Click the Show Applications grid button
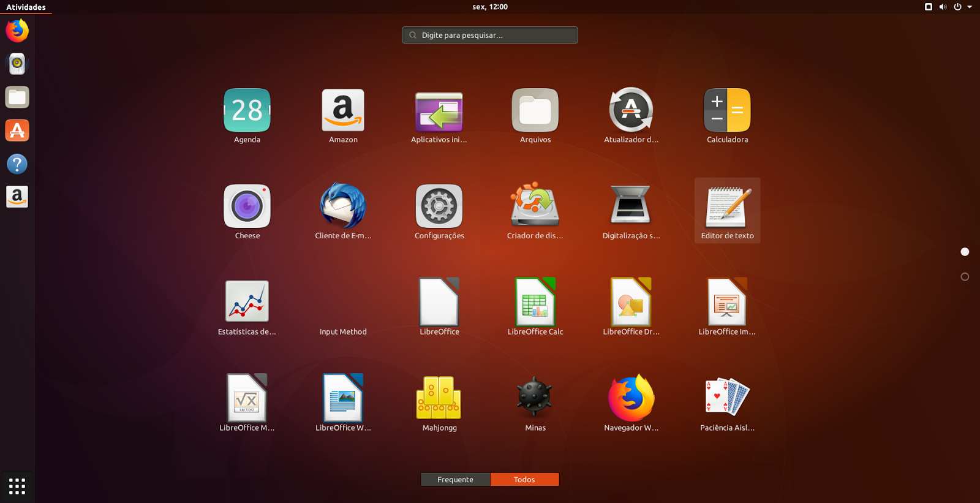The height and width of the screenshot is (503, 980). [x=17, y=486]
